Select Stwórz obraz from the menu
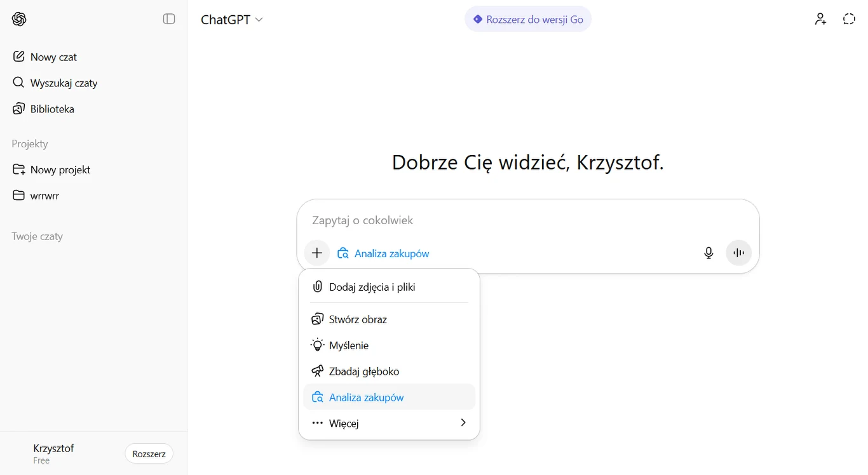868x475 pixels. [358, 319]
